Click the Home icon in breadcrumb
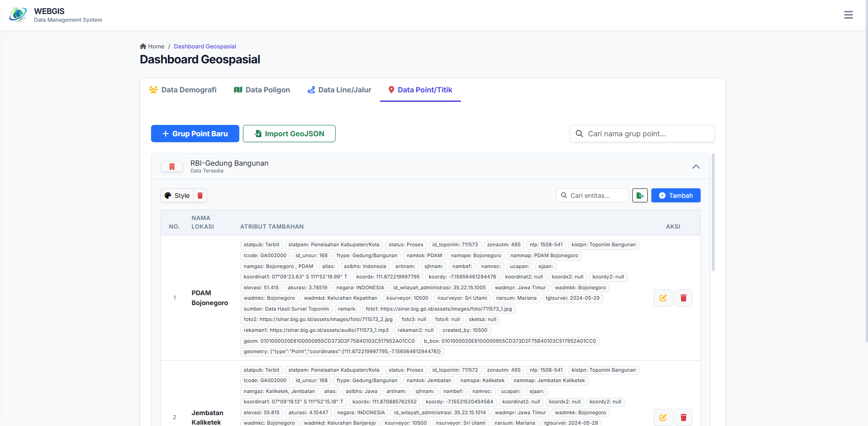 [x=143, y=46]
